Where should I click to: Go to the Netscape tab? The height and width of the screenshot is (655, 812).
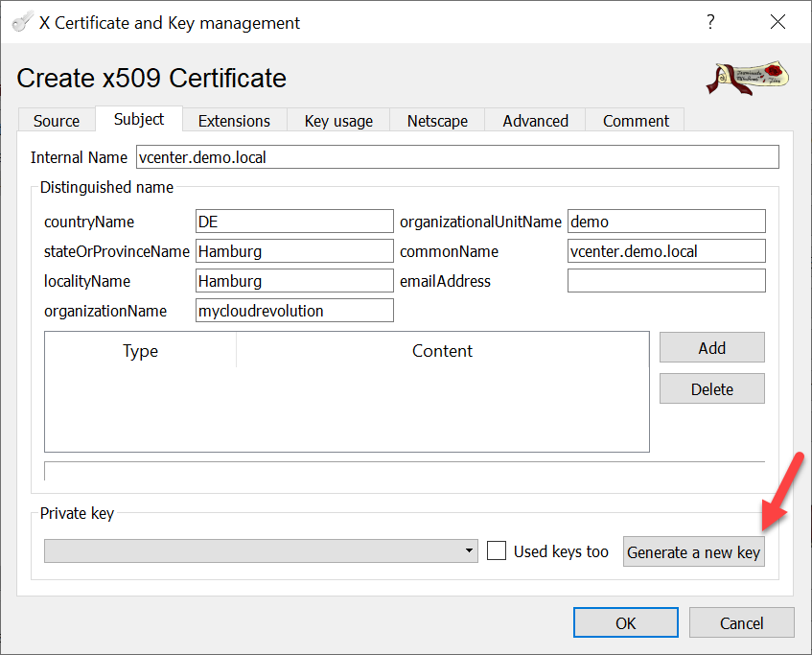(x=437, y=121)
